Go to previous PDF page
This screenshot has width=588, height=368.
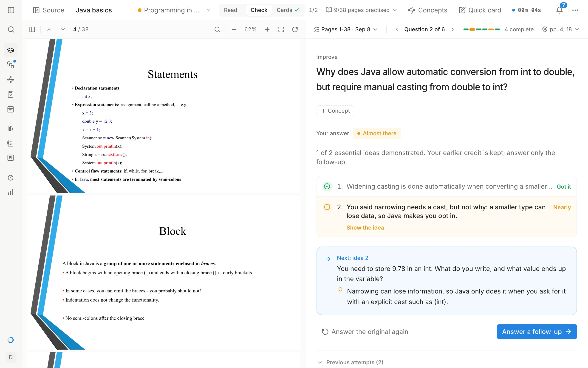pyautogui.click(x=49, y=29)
